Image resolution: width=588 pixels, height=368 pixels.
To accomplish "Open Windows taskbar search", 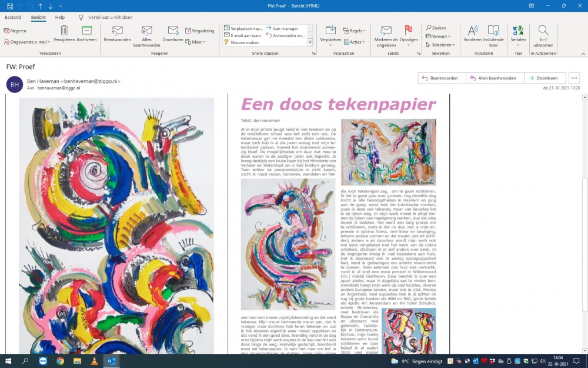I will click(x=25, y=362).
